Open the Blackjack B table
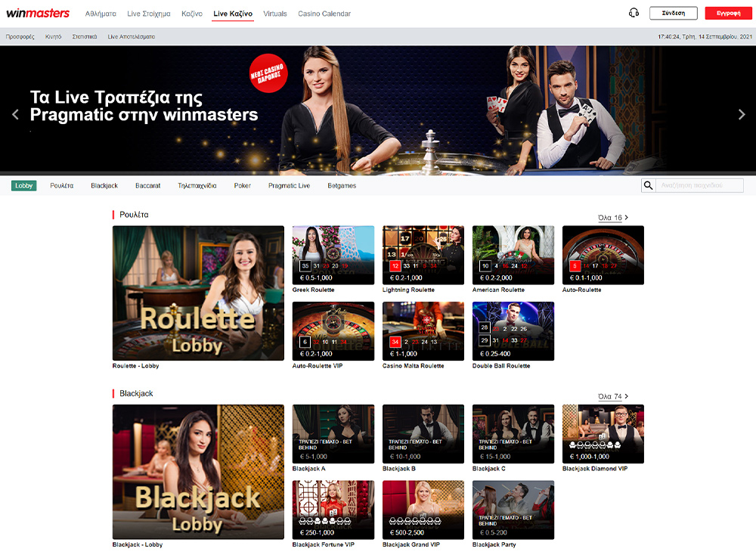This screenshot has height=558, width=756. (x=423, y=434)
